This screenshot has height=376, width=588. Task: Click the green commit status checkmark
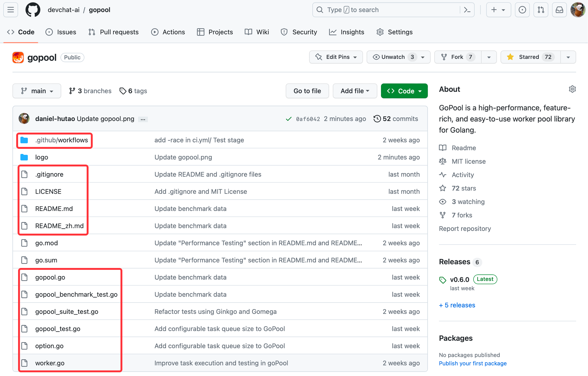[289, 119]
